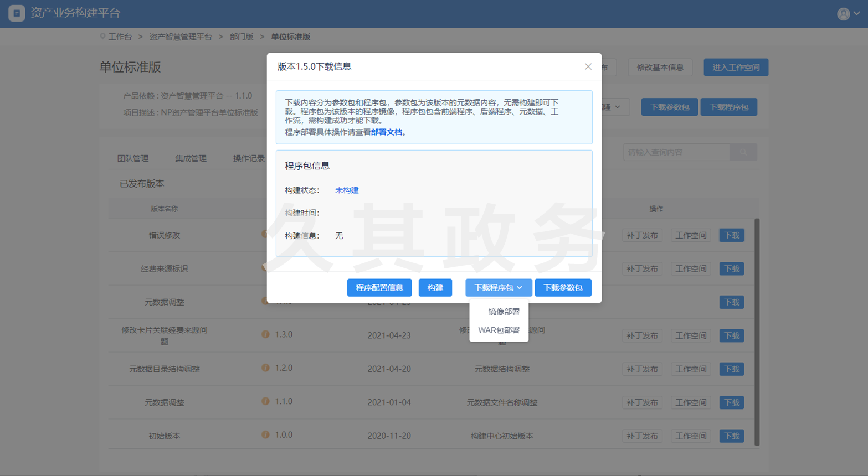The image size is (868, 476).
Task: Open the user avatar account menu
Action: click(x=848, y=14)
